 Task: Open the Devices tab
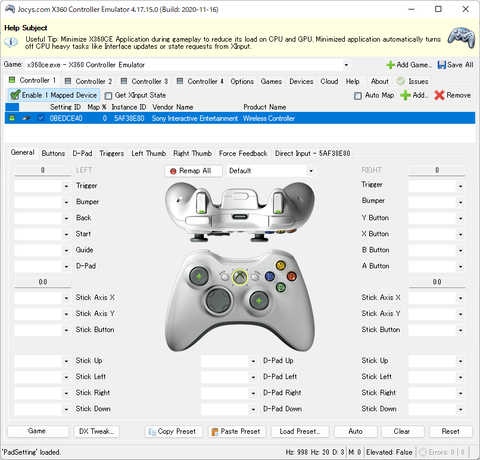point(301,81)
